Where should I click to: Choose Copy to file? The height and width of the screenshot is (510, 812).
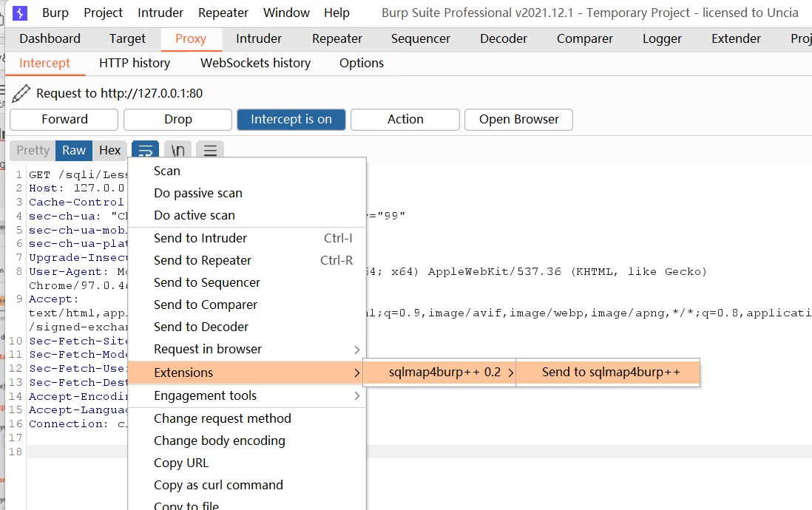coord(247,505)
